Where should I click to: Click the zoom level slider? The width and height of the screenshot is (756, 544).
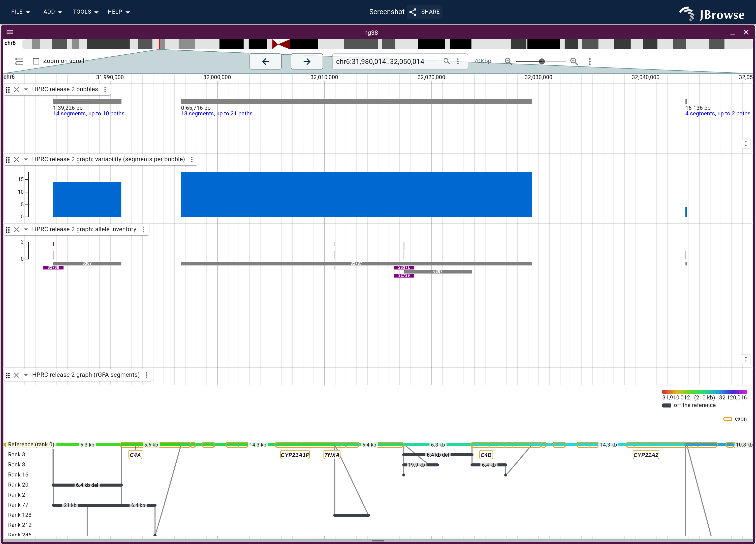541,61
